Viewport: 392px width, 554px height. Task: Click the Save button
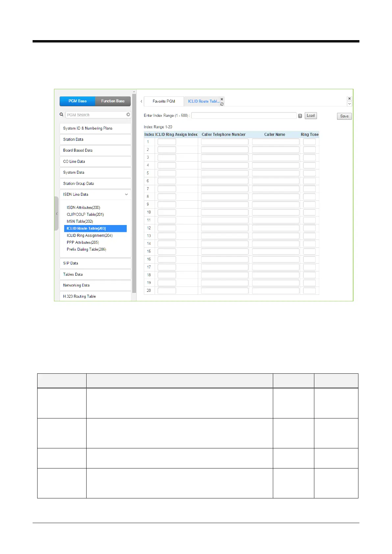click(344, 116)
